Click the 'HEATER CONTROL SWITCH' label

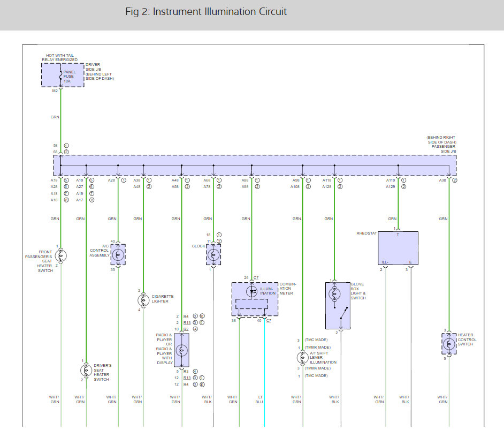(467, 340)
